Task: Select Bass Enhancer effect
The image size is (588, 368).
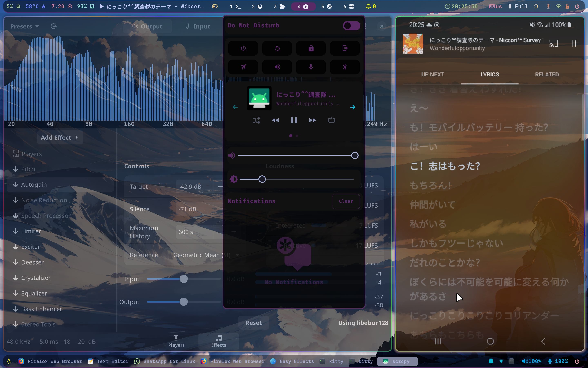Action: point(60,309)
